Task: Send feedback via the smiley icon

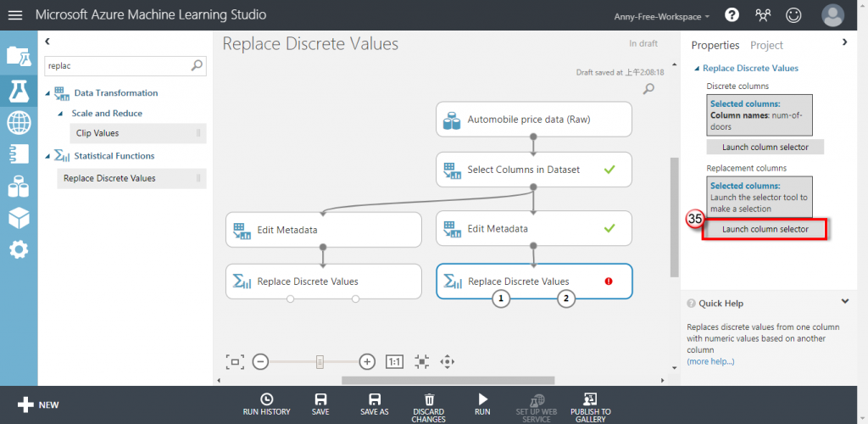Action: (793, 15)
